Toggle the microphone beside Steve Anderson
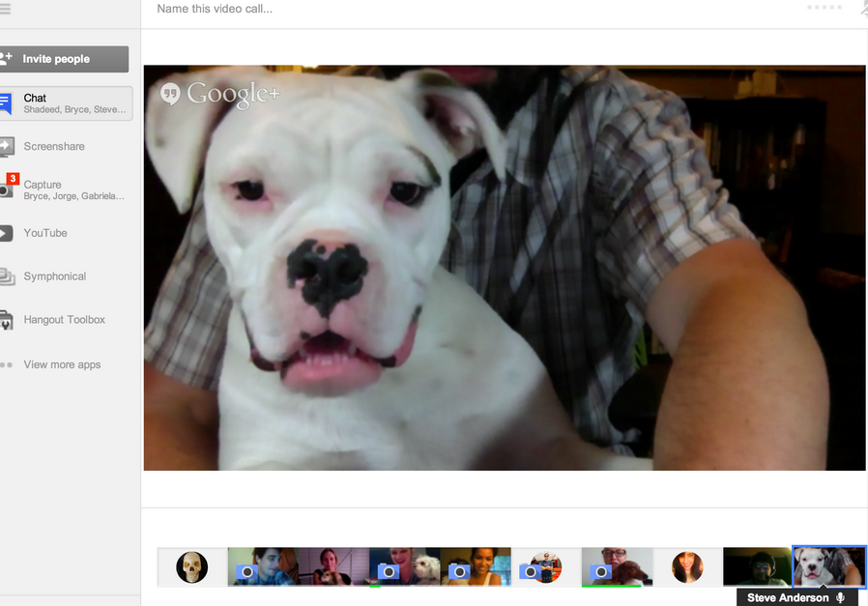The width and height of the screenshot is (868, 606). (x=841, y=598)
